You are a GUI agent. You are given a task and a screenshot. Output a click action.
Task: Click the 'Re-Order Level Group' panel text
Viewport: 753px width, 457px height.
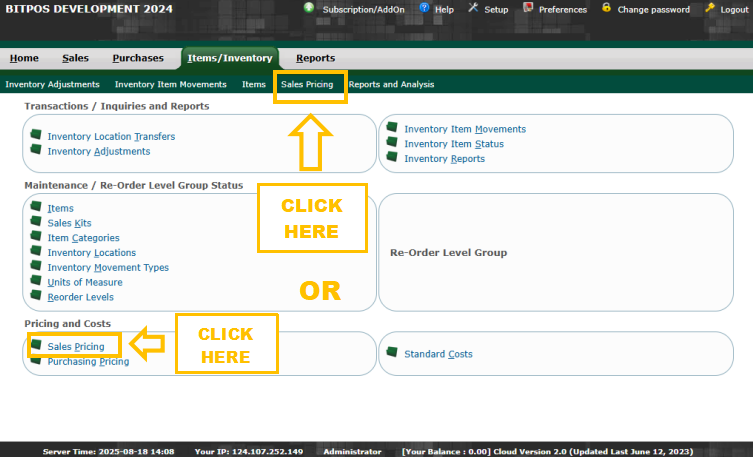coord(448,253)
